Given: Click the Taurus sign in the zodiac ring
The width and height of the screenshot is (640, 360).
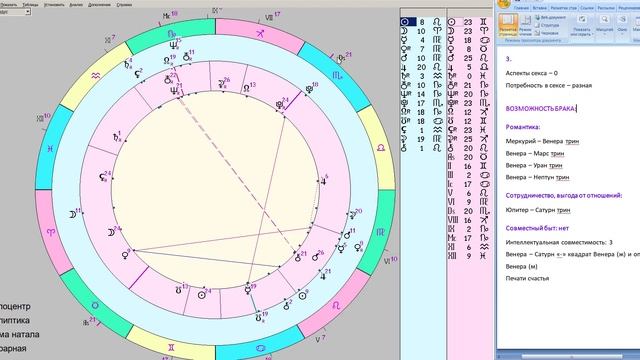Looking at the screenshot, I should [95, 305].
